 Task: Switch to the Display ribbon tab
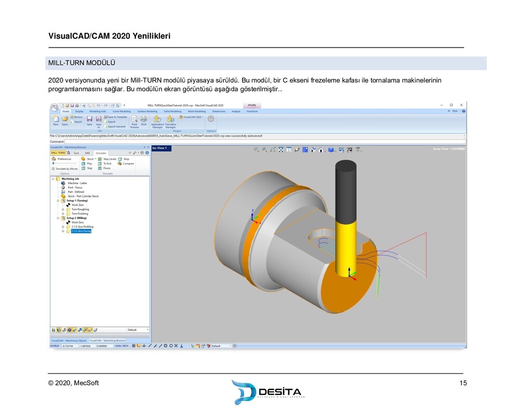[x=79, y=111]
